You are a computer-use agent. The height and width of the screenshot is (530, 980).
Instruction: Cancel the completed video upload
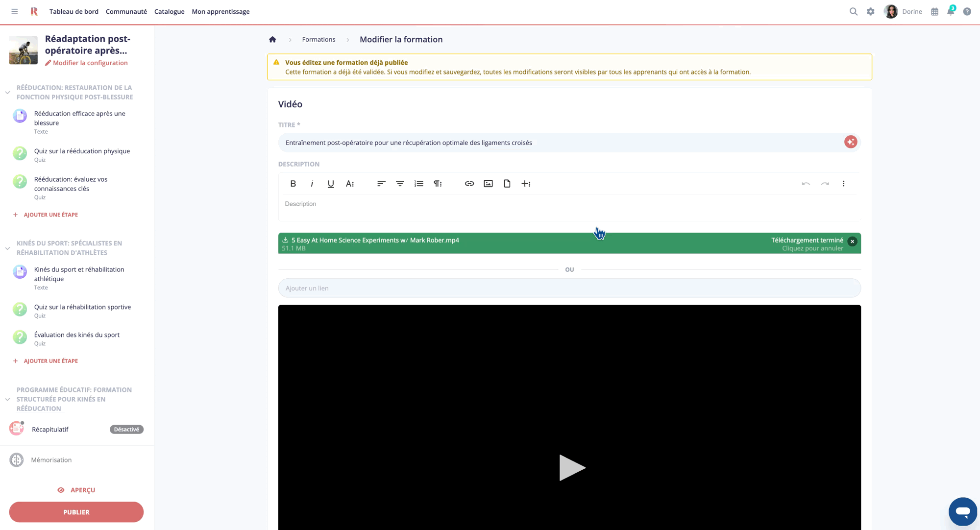click(x=853, y=241)
